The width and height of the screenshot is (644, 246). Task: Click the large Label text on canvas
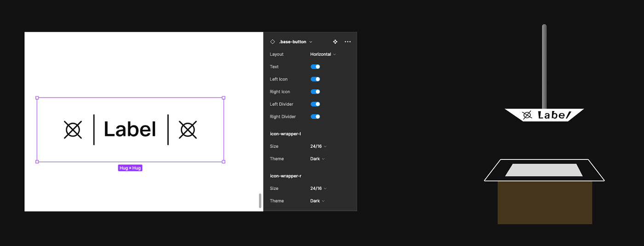coord(130,129)
